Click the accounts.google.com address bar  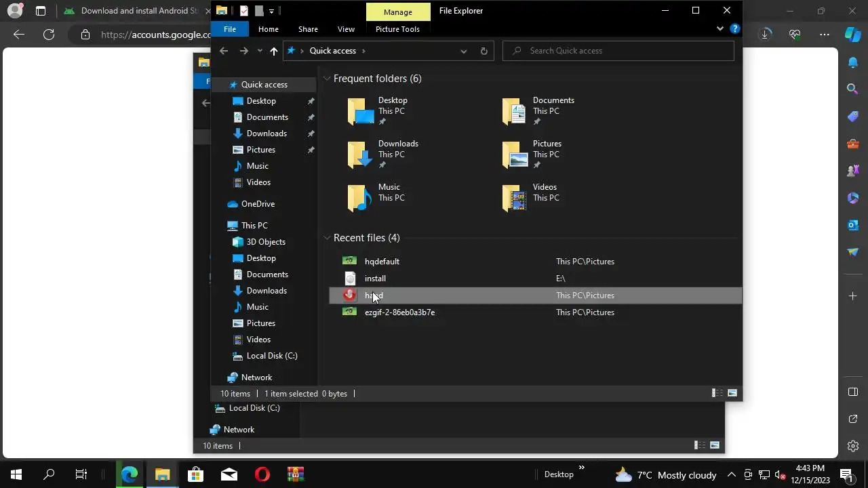(x=155, y=35)
